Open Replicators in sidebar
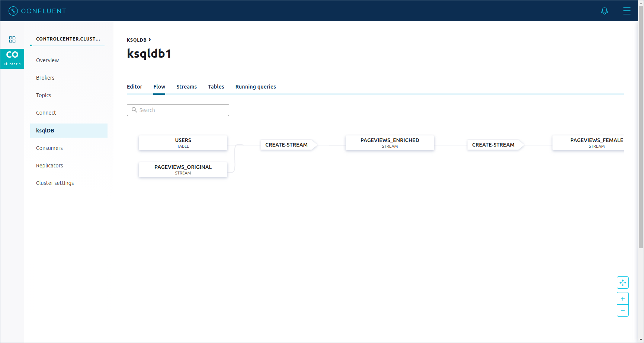 (49, 166)
